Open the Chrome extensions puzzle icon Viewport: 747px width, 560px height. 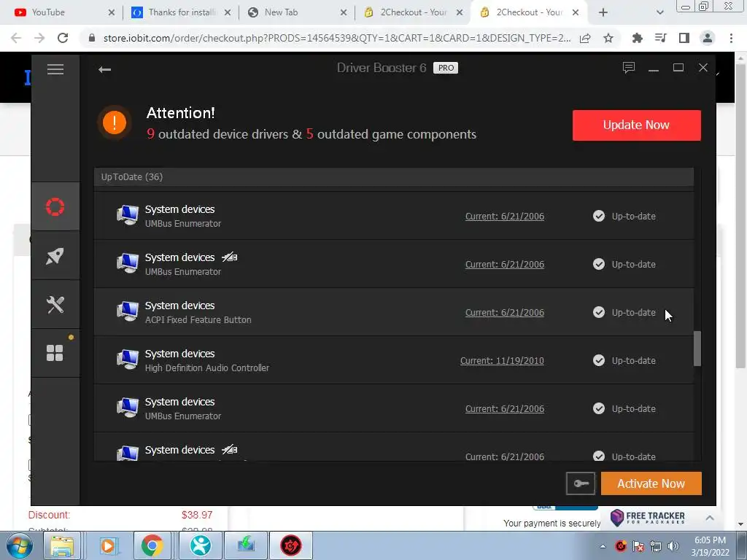637,38
